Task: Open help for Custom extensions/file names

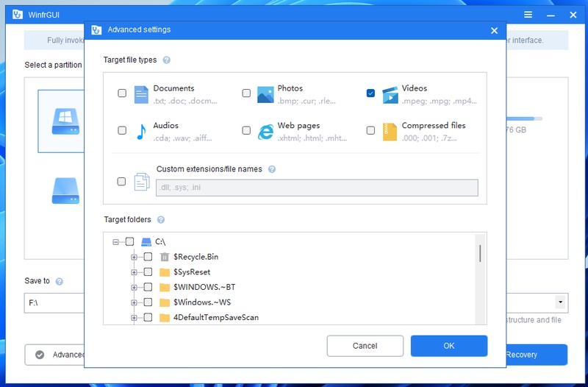Action: [x=272, y=169]
